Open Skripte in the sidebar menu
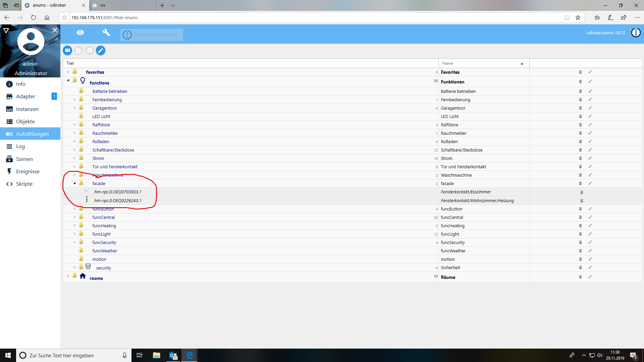The height and width of the screenshot is (362, 644). (x=24, y=184)
